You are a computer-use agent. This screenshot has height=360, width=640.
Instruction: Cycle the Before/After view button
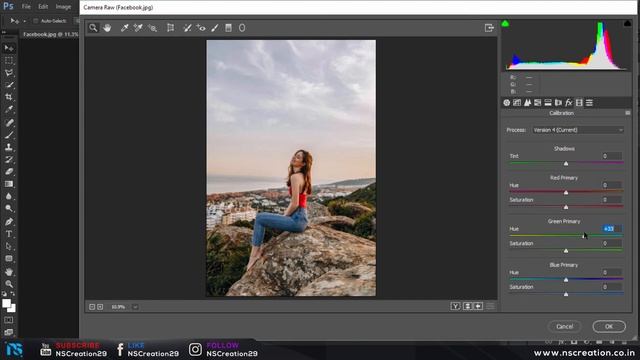click(x=456, y=306)
